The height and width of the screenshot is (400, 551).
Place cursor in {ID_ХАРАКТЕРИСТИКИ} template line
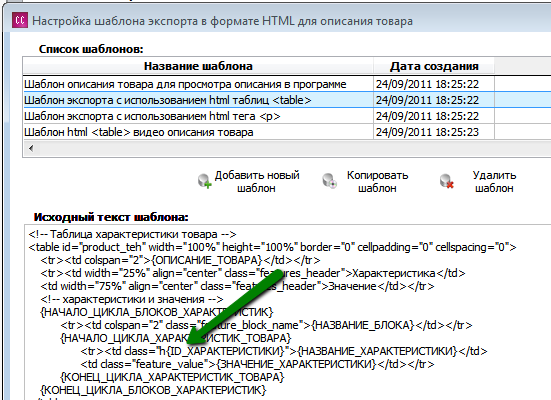click(x=284, y=351)
